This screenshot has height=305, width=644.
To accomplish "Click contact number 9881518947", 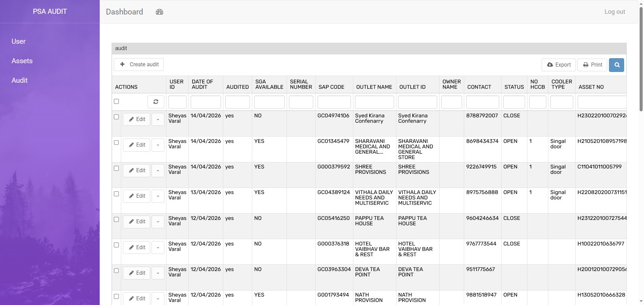I will tap(481, 295).
